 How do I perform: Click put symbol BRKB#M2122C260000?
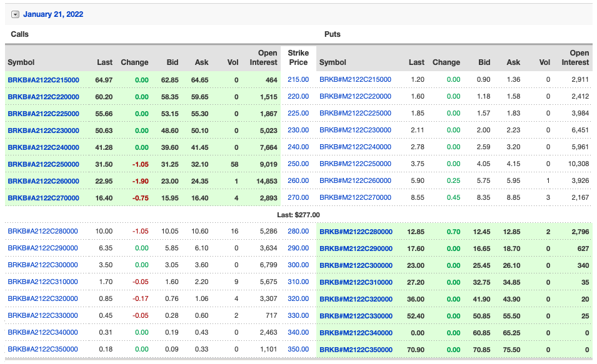(x=355, y=181)
